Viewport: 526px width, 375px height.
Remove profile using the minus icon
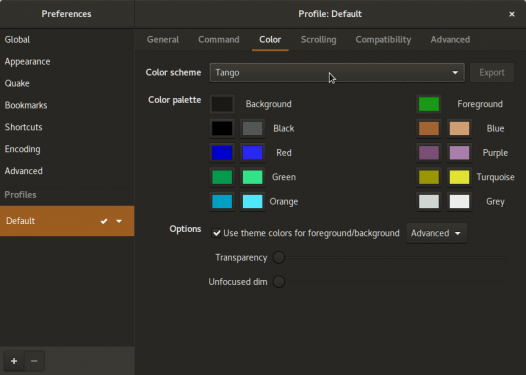coord(34,361)
